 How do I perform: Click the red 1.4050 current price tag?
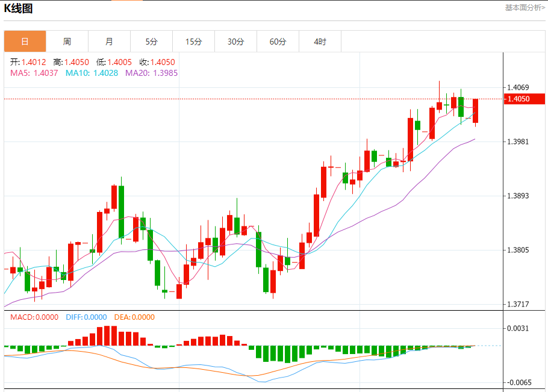pos(524,99)
